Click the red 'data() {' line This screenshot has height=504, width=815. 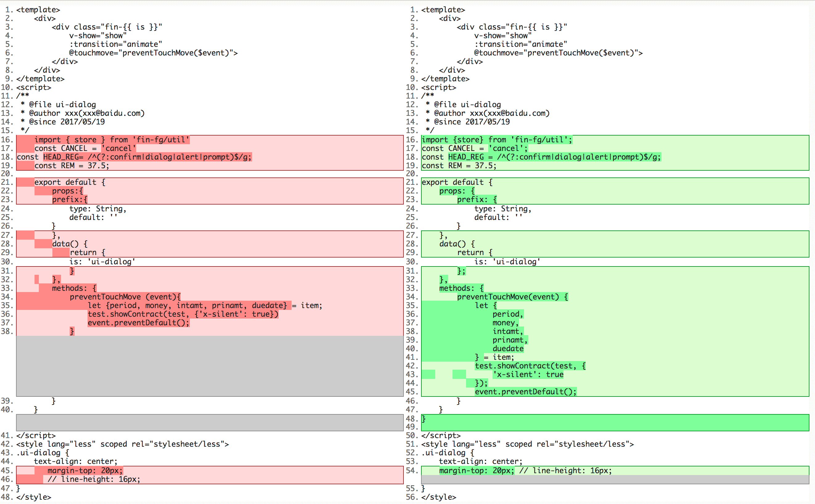point(69,244)
